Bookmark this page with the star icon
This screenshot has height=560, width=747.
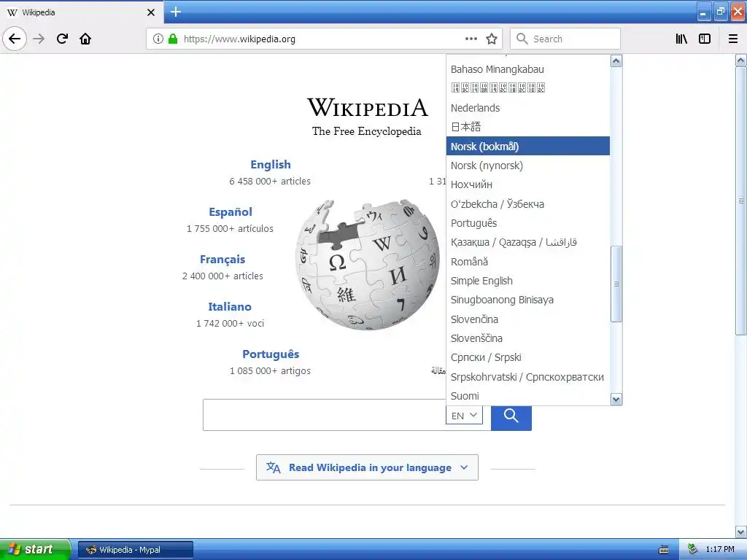point(492,39)
